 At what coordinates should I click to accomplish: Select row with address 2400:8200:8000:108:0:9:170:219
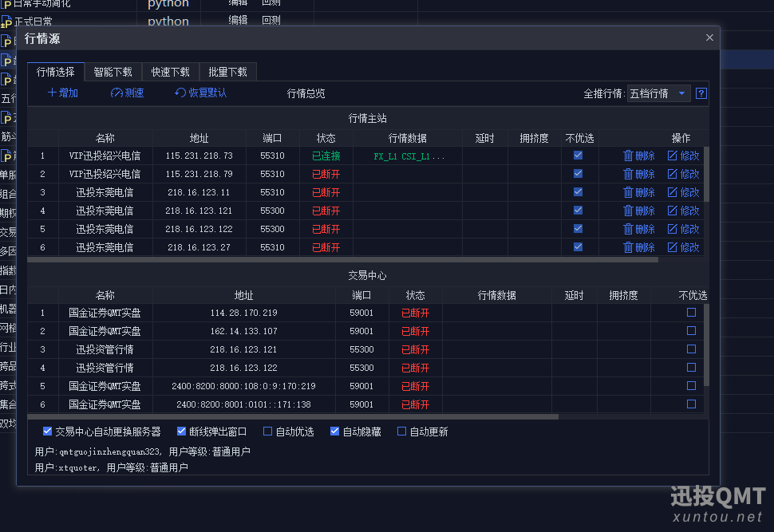tap(365, 386)
